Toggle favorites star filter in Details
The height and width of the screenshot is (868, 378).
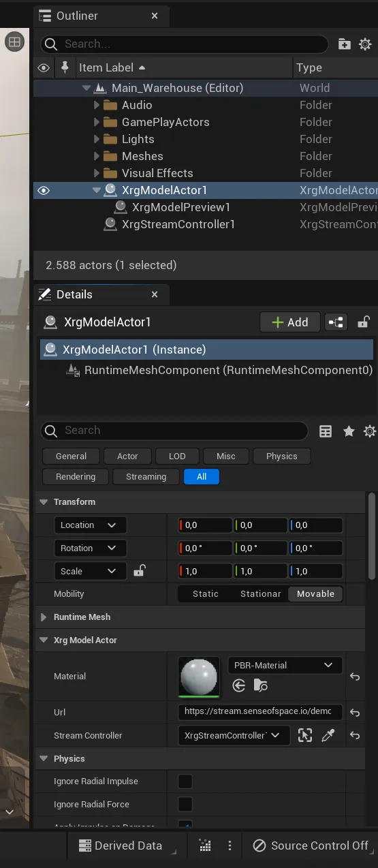[x=349, y=431]
